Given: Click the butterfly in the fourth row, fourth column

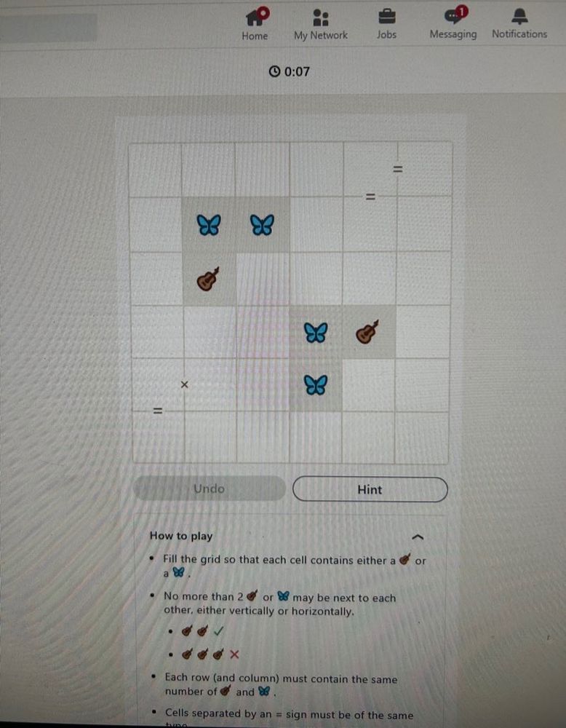Looking at the screenshot, I should click(316, 333).
